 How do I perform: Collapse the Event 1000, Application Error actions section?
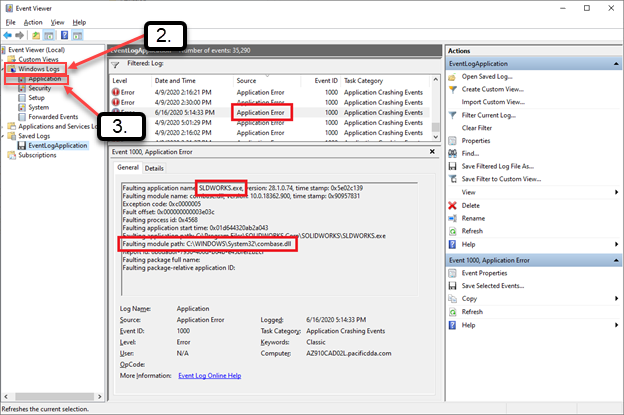(616, 260)
